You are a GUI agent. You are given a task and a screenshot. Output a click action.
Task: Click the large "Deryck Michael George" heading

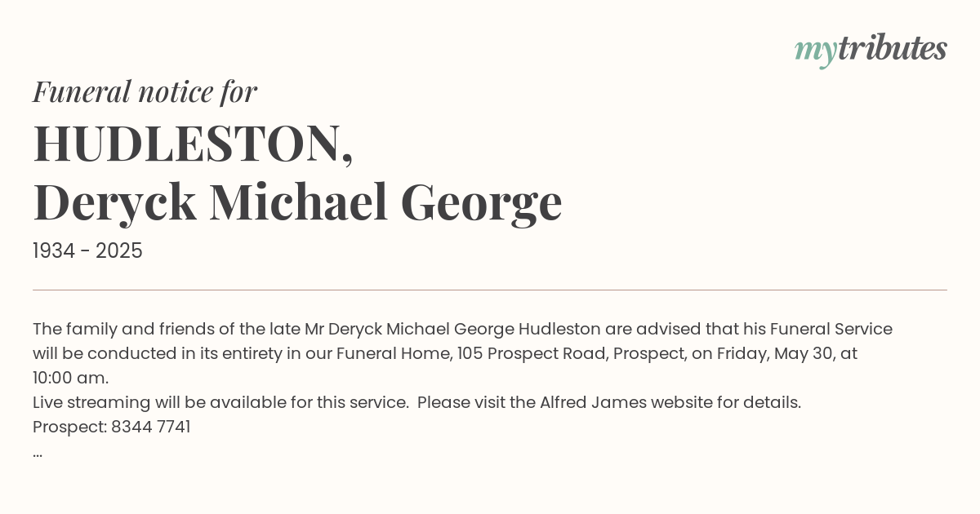click(x=297, y=202)
